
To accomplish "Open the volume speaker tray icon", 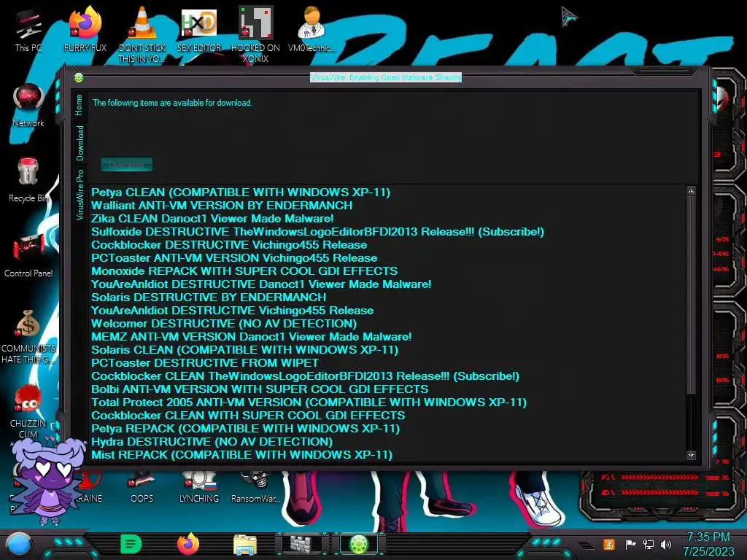I will pyautogui.click(x=666, y=544).
